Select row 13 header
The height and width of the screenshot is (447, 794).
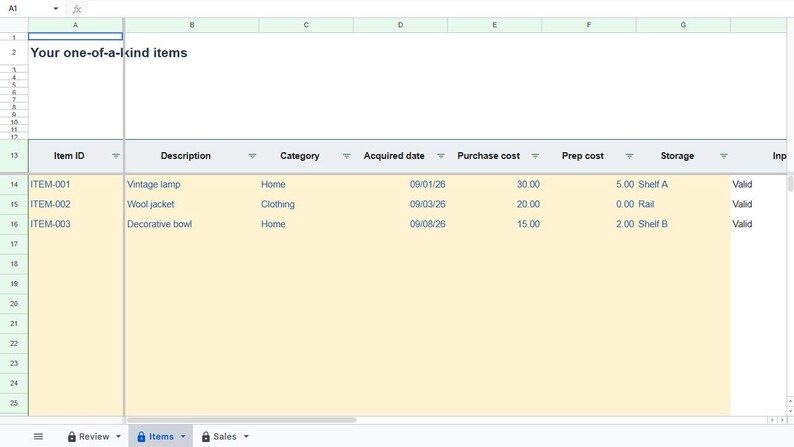click(14, 155)
